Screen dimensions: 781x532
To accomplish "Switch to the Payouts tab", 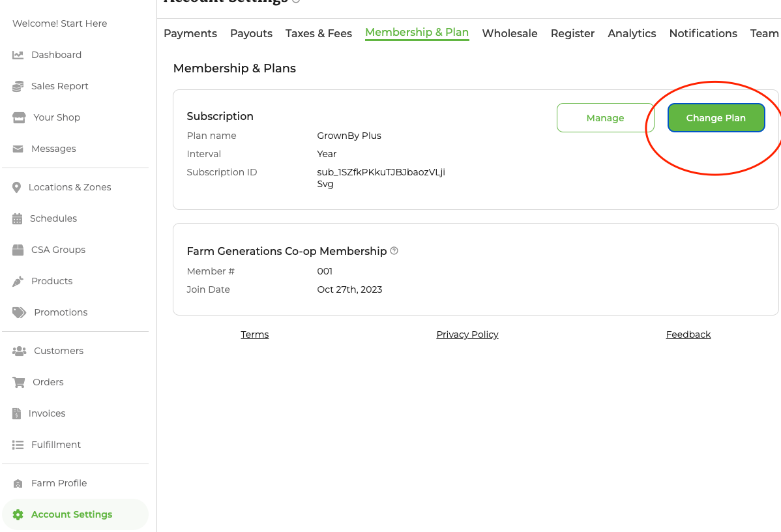I will (251, 33).
